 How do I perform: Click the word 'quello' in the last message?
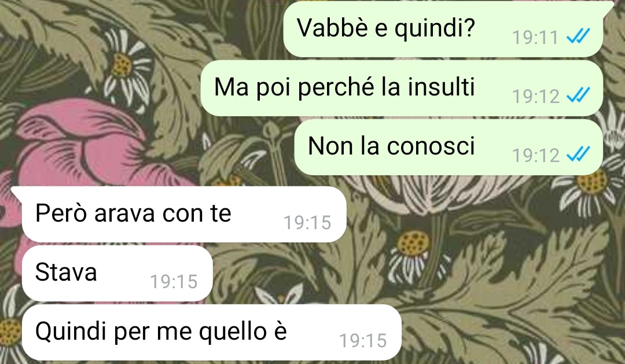(x=233, y=332)
